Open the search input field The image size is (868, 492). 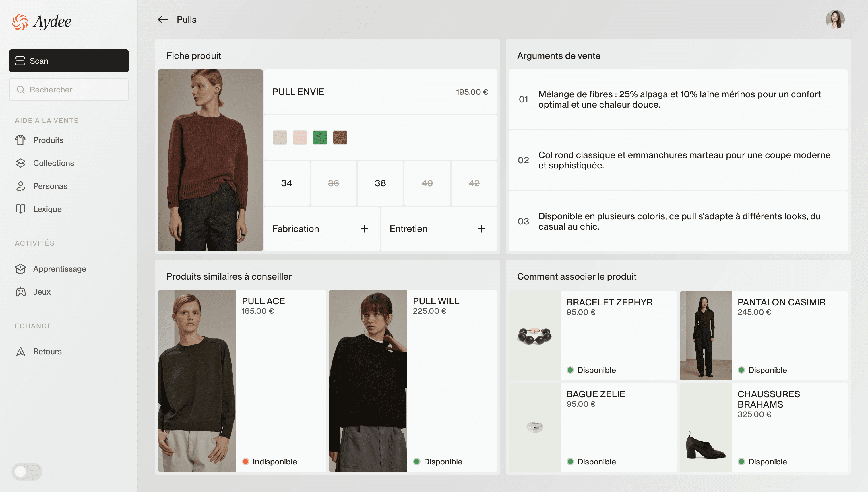pos(69,90)
